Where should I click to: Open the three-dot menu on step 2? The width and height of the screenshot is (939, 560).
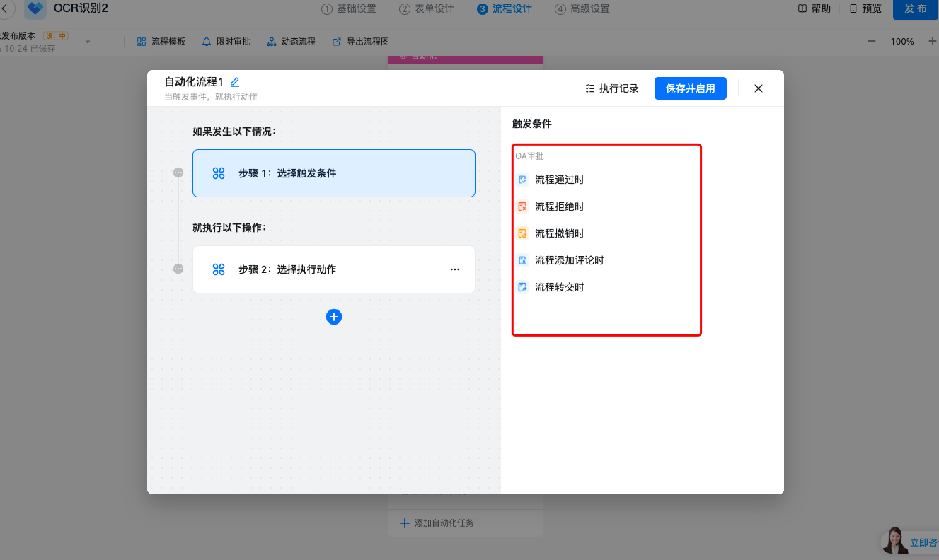pyautogui.click(x=455, y=269)
